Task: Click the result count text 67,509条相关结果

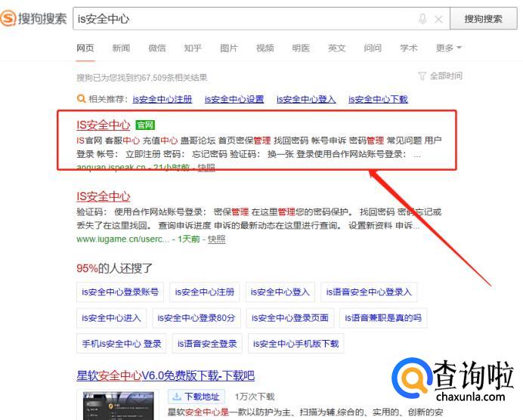Action: pos(174,78)
